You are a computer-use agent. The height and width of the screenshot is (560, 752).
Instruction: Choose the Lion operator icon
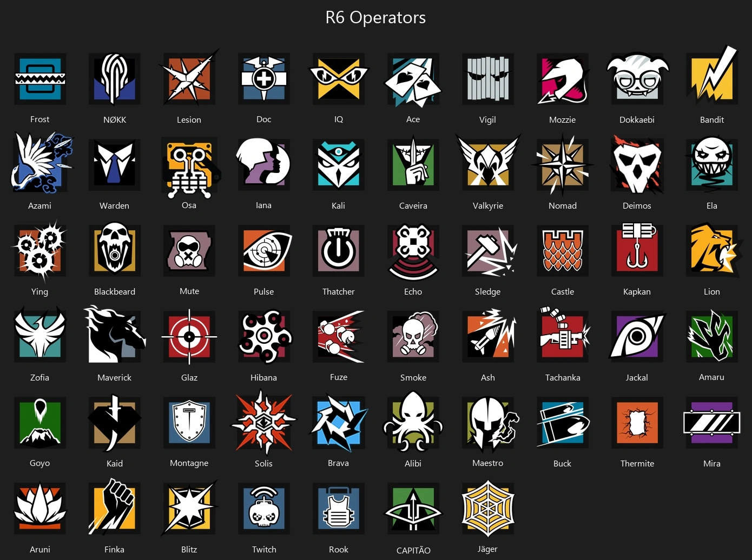pos(714,250)
